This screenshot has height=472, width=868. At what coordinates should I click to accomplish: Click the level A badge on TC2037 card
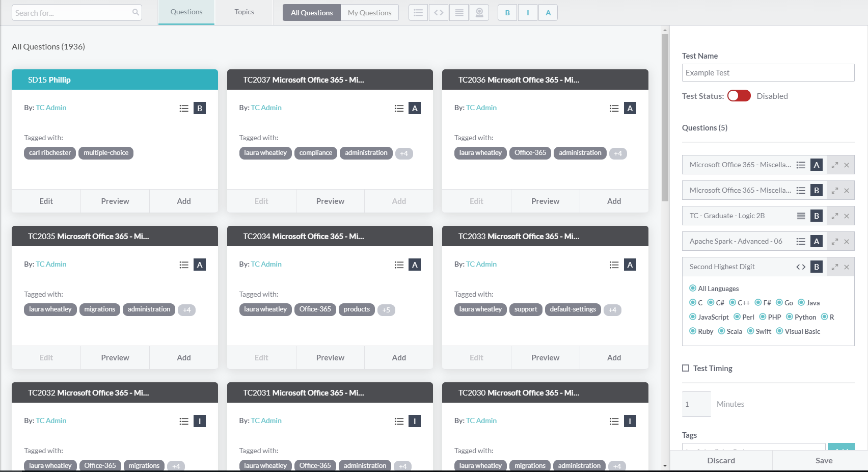coord(415,108)
